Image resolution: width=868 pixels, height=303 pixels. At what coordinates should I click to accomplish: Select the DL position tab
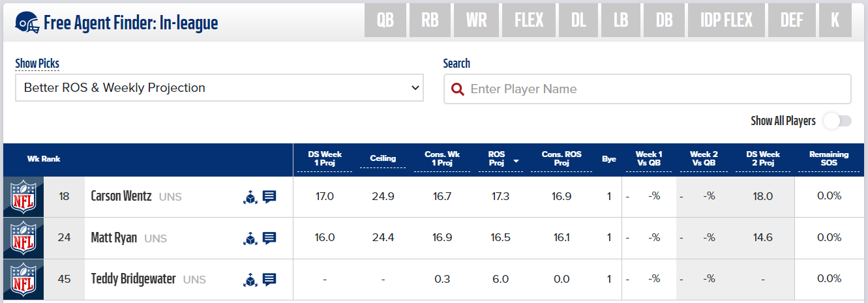(578, 20)
